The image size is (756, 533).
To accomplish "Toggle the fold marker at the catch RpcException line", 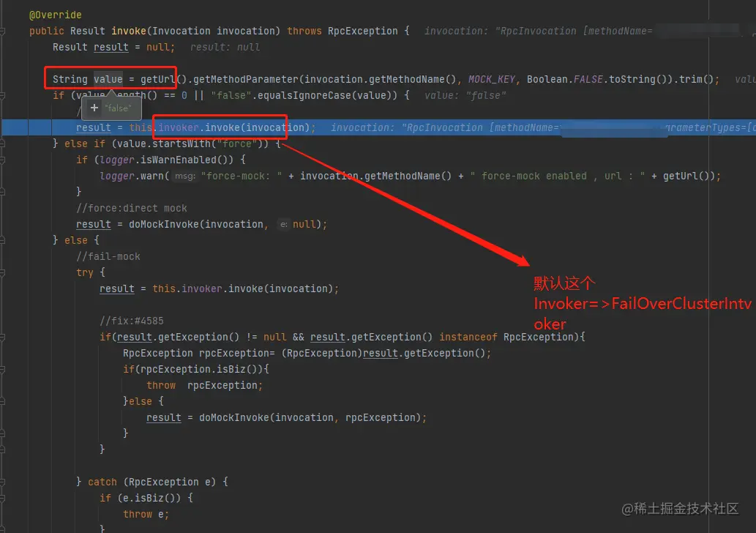I will [x=2, y=482].
